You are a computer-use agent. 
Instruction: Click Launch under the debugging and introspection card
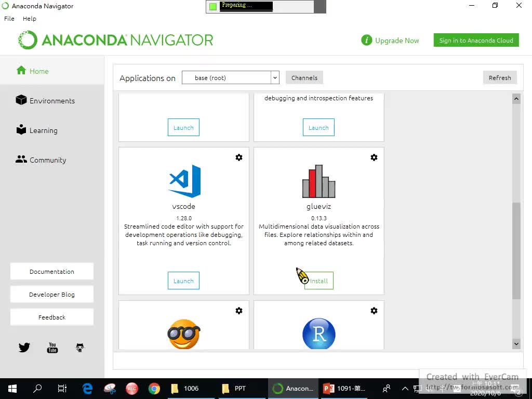pos(318,127)
